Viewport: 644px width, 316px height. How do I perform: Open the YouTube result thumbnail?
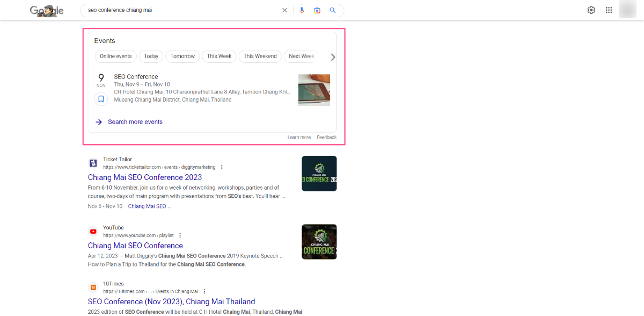coord(319,242)
